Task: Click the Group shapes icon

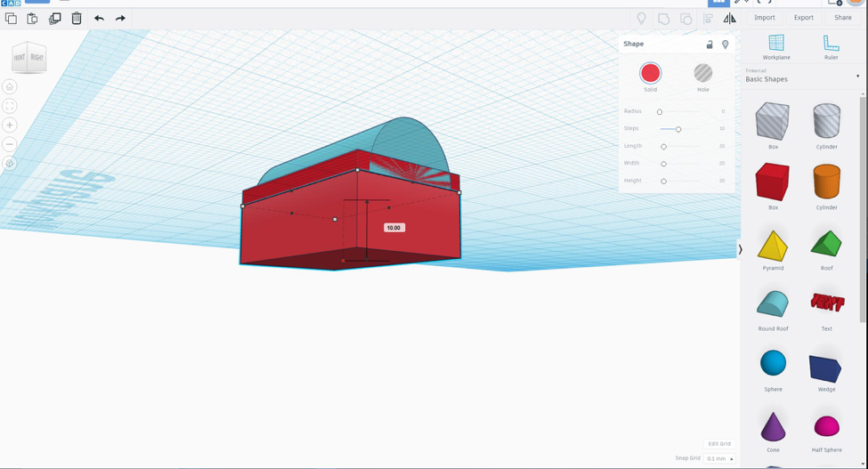Action: point(663,19)
